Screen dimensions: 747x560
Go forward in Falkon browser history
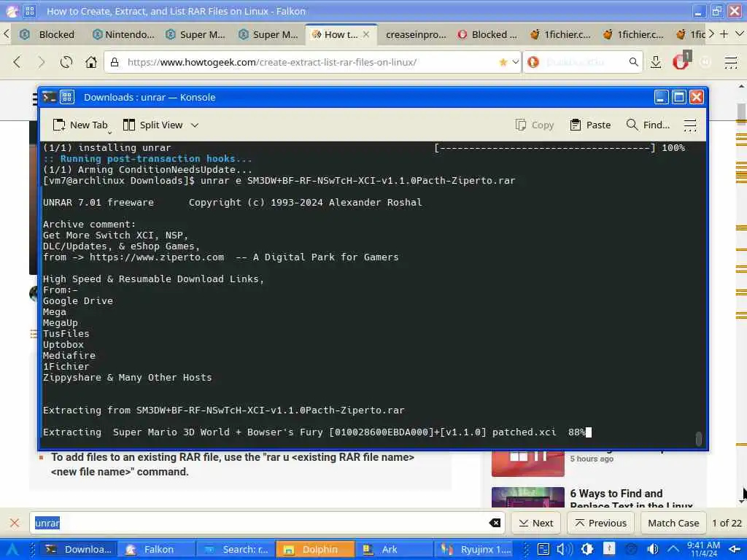(42, 62)
